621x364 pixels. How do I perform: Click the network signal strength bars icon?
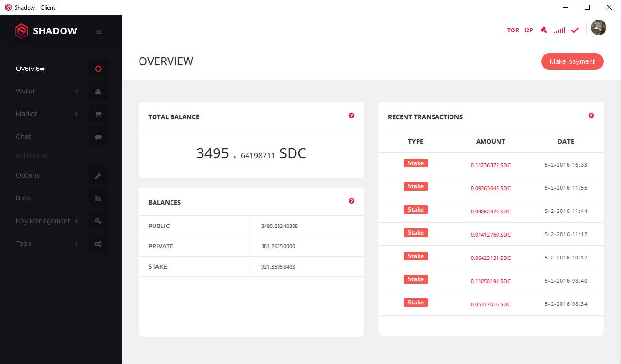pyautogui.click(x=559, y=30)
